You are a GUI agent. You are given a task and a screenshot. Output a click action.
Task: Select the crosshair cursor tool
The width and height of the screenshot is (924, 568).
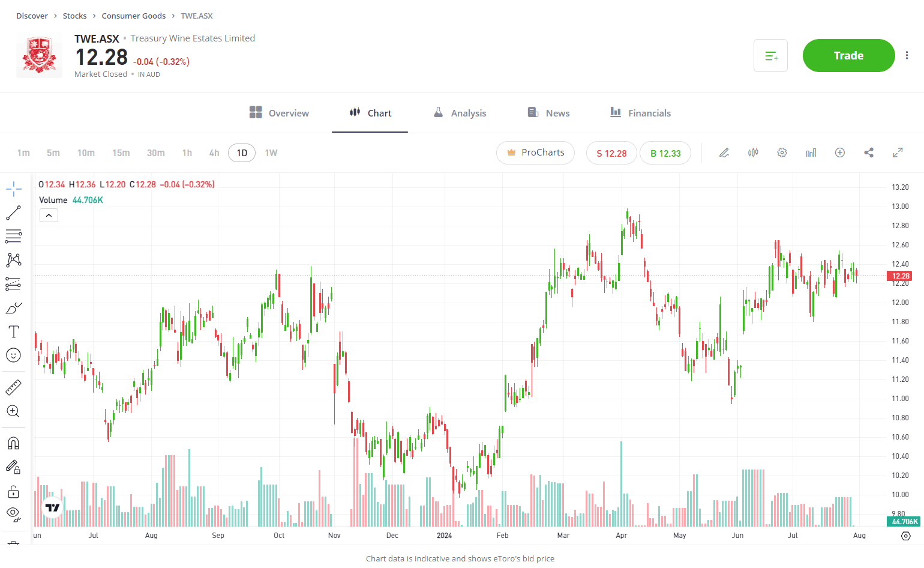pos(14,189)
